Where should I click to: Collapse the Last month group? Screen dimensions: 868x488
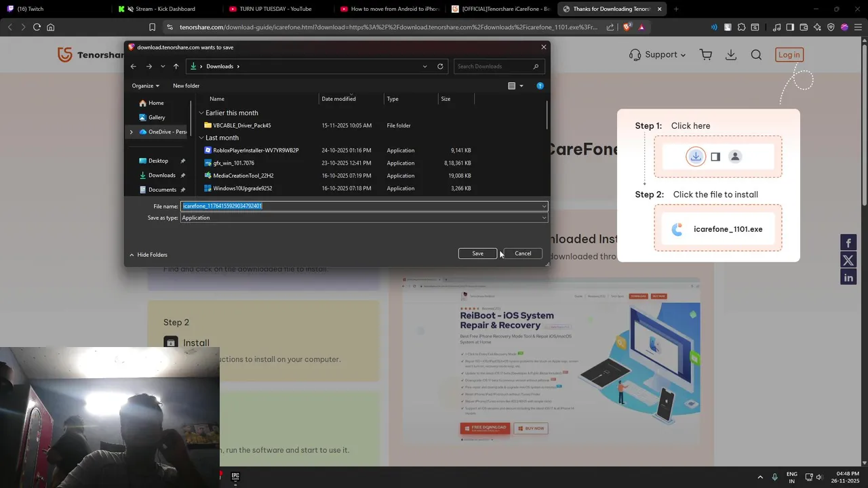[201, 138]
